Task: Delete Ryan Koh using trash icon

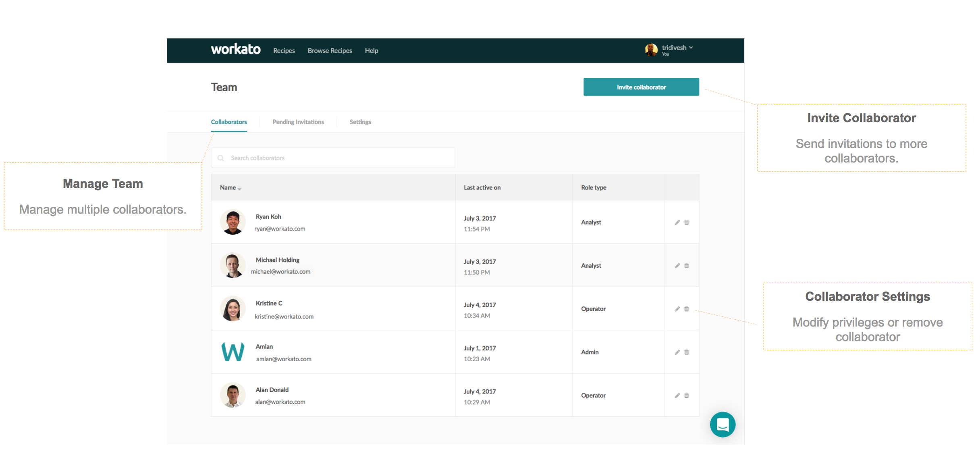Action: click(x=687, y=223)
